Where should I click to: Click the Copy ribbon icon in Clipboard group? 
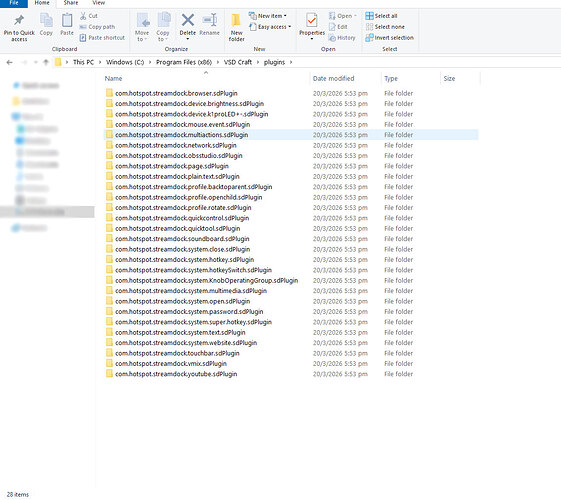pos(46,21)
